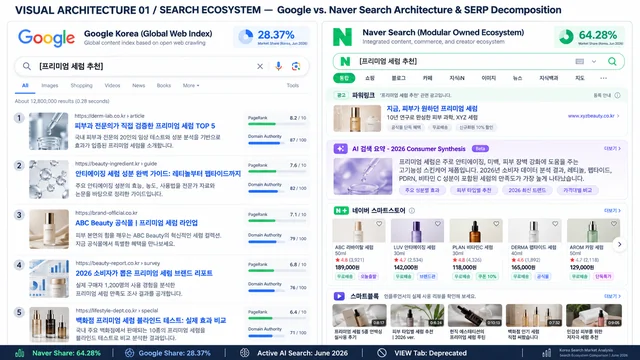Open info icon beside 네이버 스마트스토어
The height and width of the screenshot is (360, 640).
pyautogui.click(x=412, y=211)
